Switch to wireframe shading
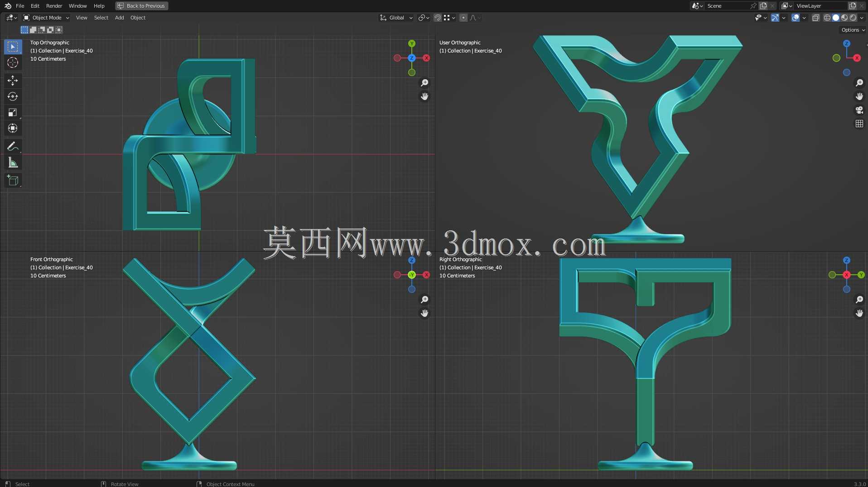 click(x=827, y=18)
